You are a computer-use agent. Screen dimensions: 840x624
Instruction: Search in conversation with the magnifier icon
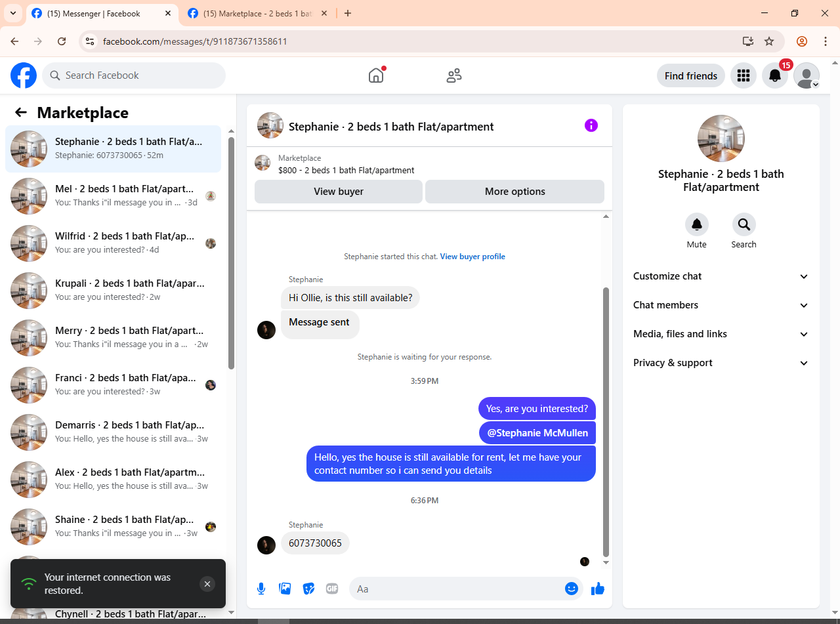coord(744,224)
